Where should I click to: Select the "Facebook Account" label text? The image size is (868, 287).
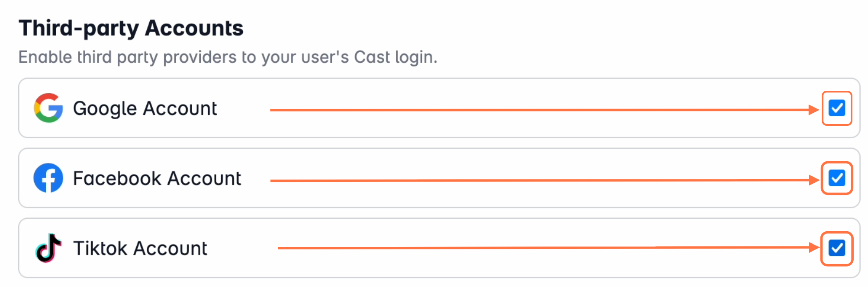tap(157, 178)
